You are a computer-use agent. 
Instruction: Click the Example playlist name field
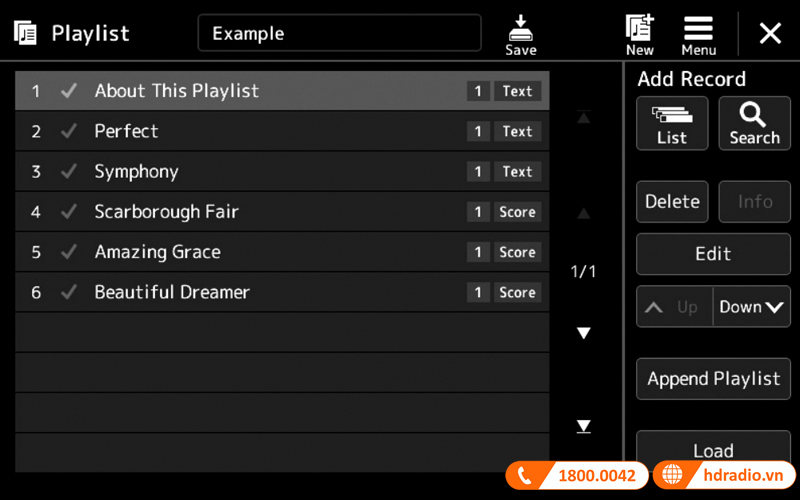point(339,33)
